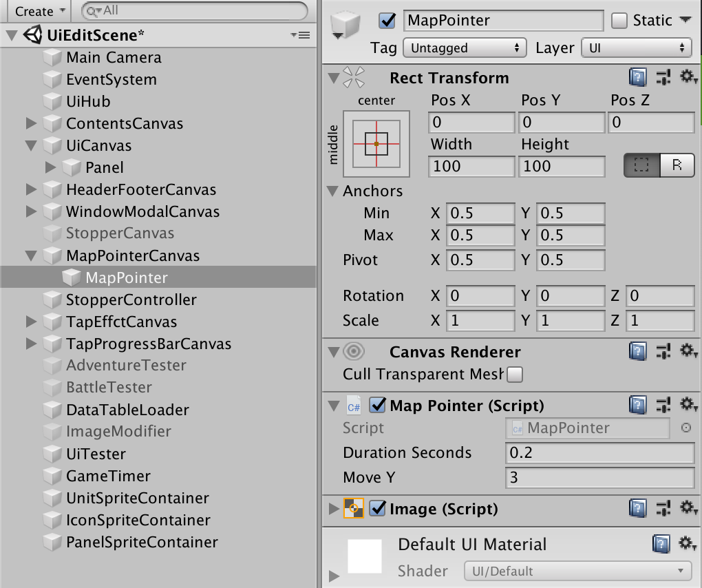Expand the Image Script component
This screenshot has width=702, height=588.
(x=332, y=509)
